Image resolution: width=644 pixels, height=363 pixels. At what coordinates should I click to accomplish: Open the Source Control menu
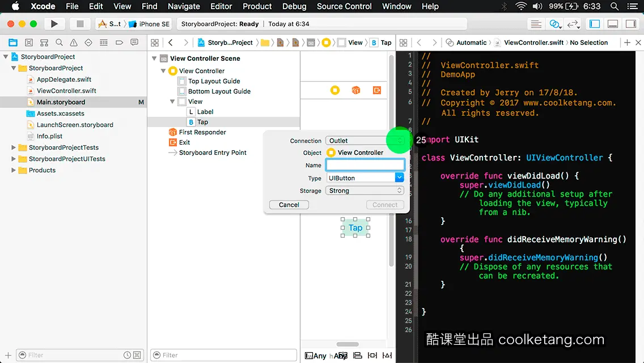click(344, 6)
